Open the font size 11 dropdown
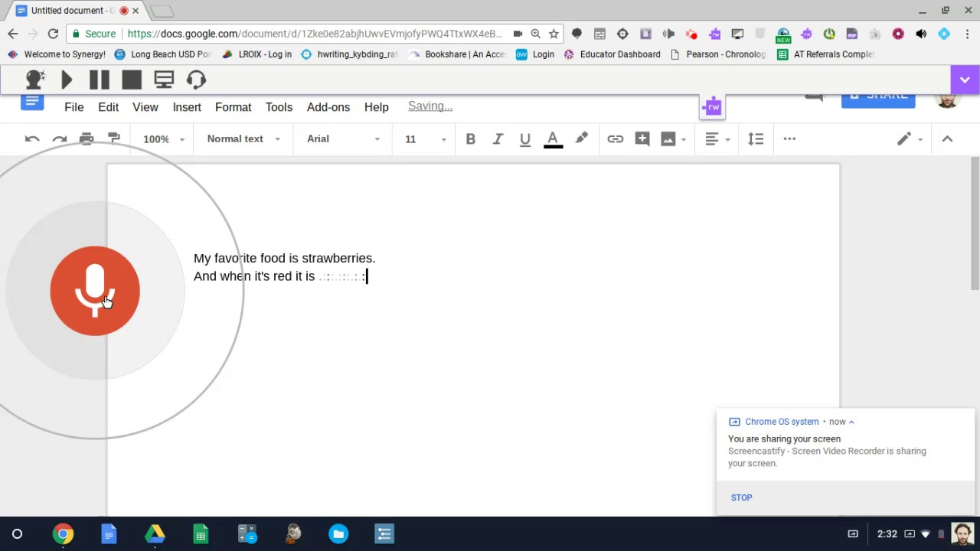The height and width of the screenshot is (551, 980). [425, 139]
